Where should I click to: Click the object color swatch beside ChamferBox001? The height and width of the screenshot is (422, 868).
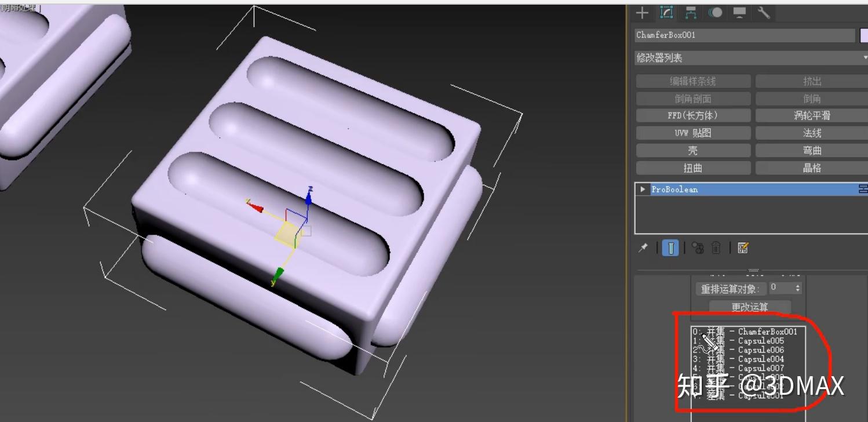tap(864, 35)
